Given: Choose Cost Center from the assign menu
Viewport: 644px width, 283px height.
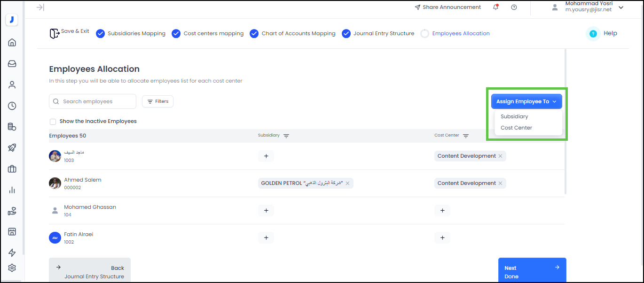Looking at the screenshot, I should [x=516, y=128].
